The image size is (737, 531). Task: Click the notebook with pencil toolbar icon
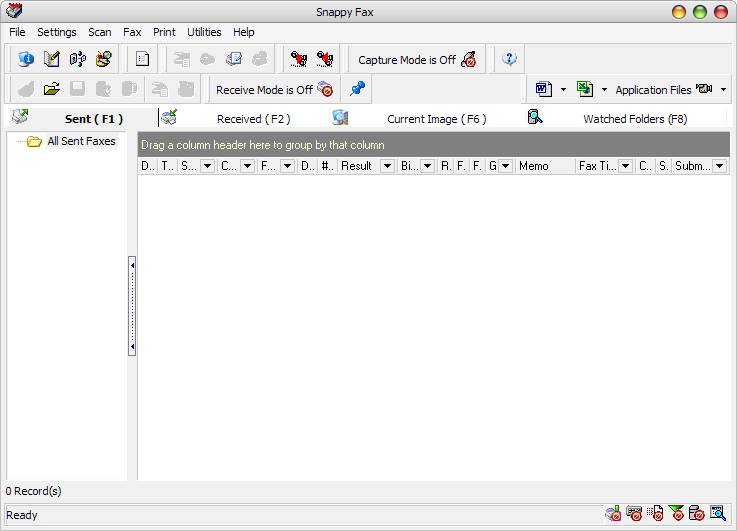(x=52, y=59)
